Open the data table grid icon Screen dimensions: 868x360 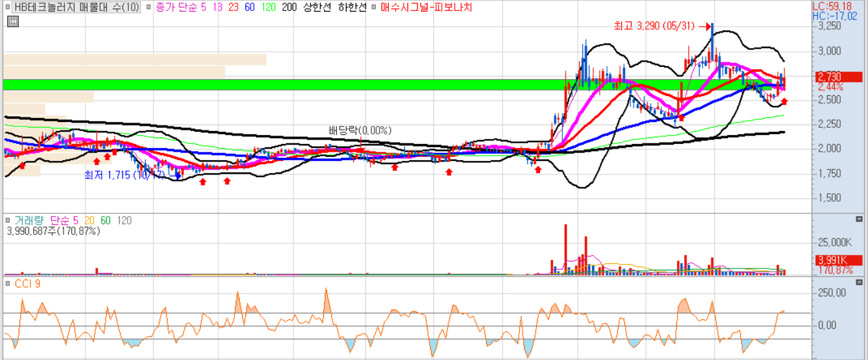(x=13, y=21)
